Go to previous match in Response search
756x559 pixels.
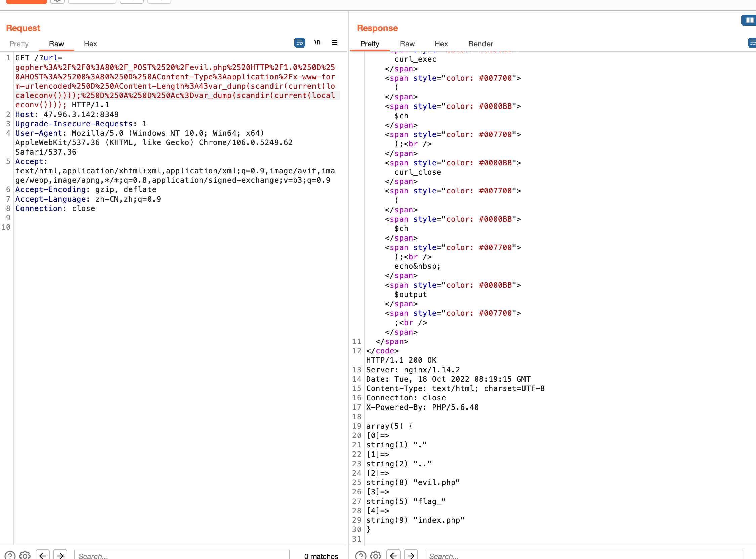(393, 555)
